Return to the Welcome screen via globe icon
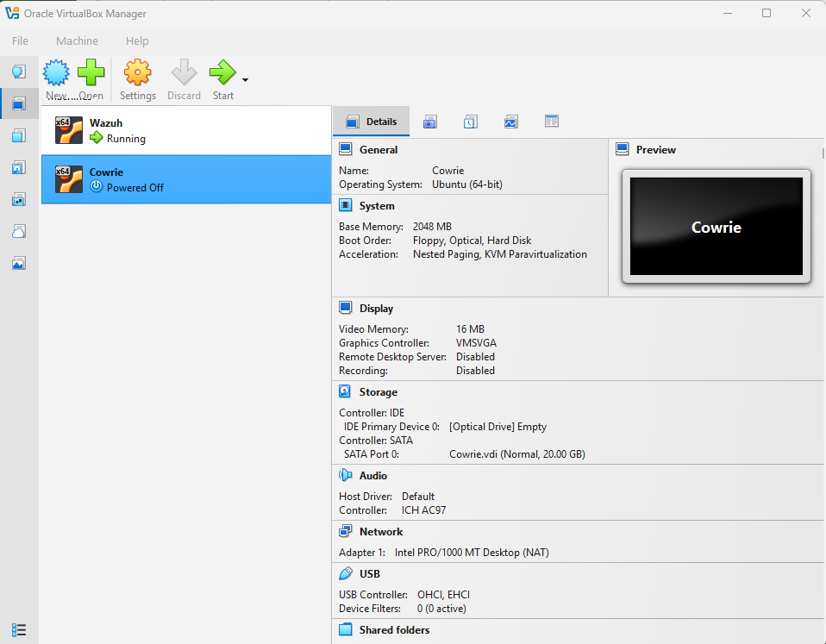The height and width of the screenshot is (644, 826). (x=19, y=72)
